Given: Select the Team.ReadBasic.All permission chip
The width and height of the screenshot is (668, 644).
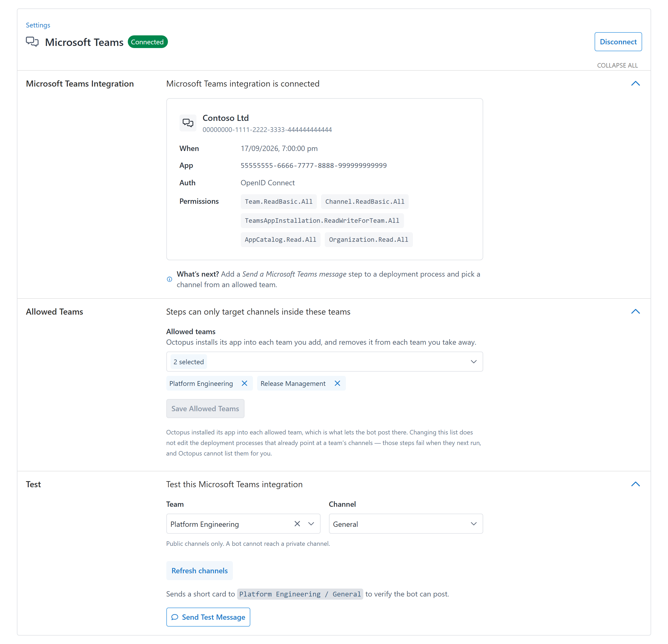Looking at the screenshot, I should tap(279, 202).
